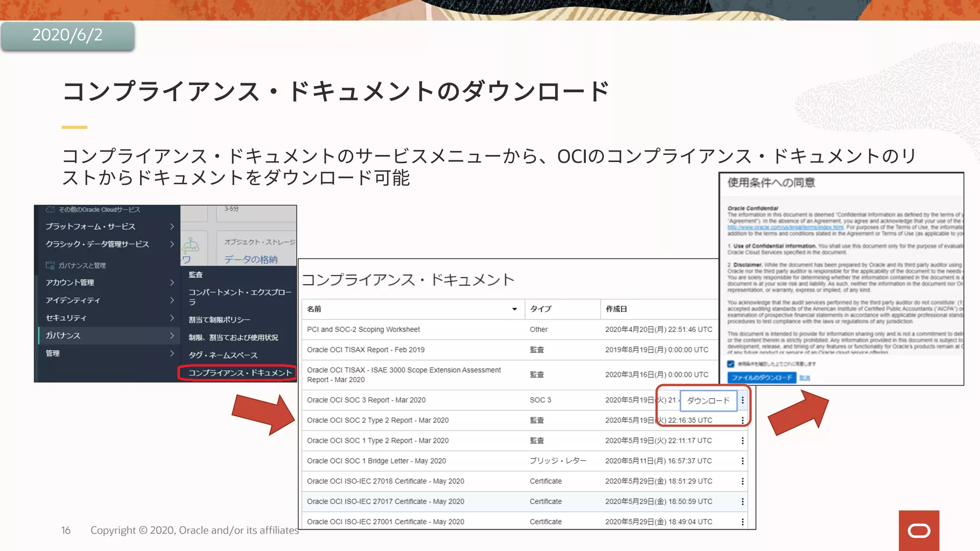Click the ブリッジ・レター type cell

(x=558, y=461)
